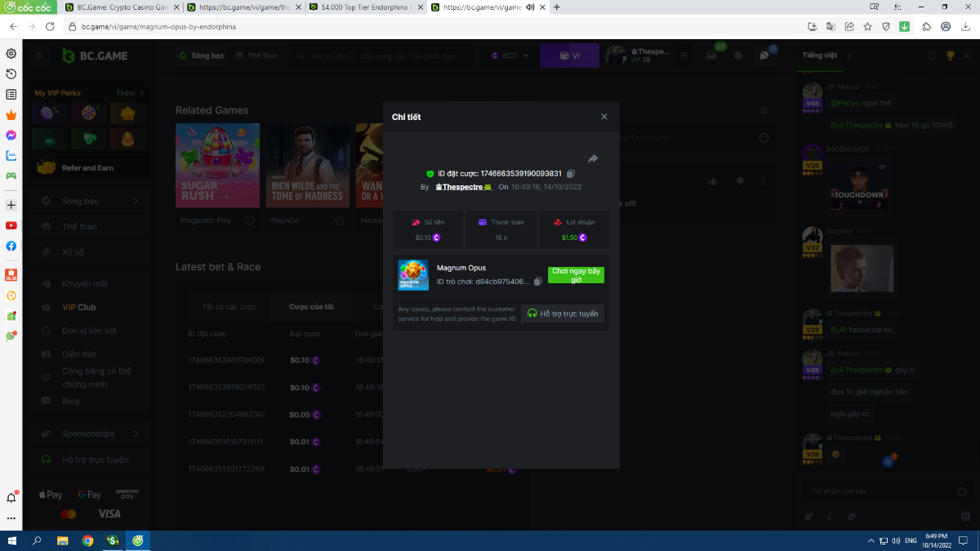This screenshot has height=551, width=980.
Task: Open browser sidebar settings gear
Action: point(11,54)
